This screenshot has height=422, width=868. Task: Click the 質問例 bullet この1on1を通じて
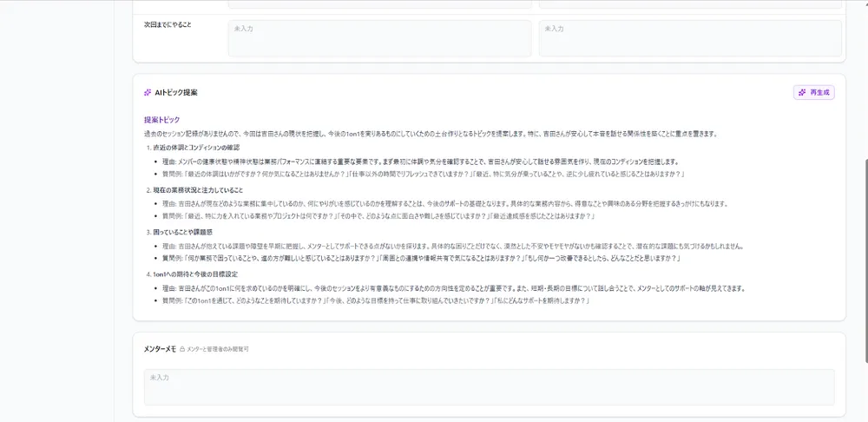tap(376, 300)
